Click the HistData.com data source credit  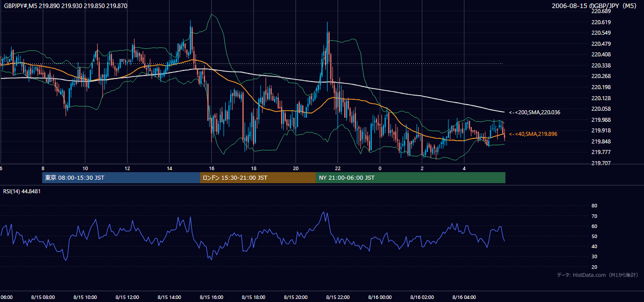click(x=598, y=275)
